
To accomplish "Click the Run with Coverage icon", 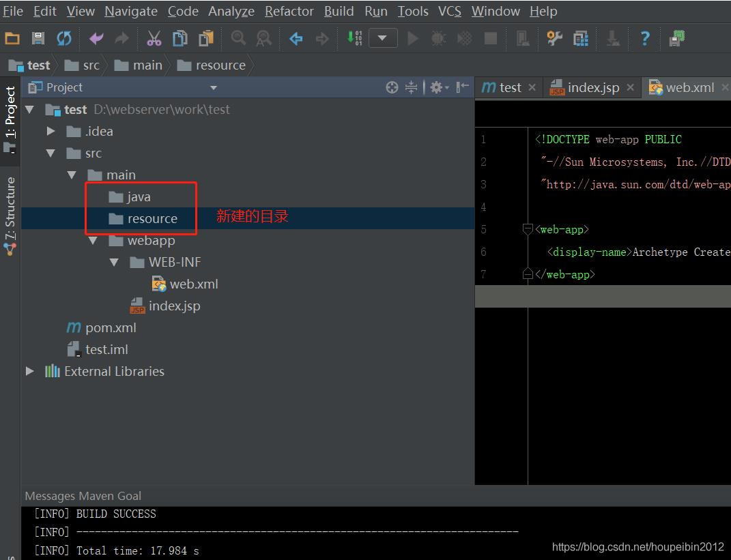I will click(x=464, y=38).
